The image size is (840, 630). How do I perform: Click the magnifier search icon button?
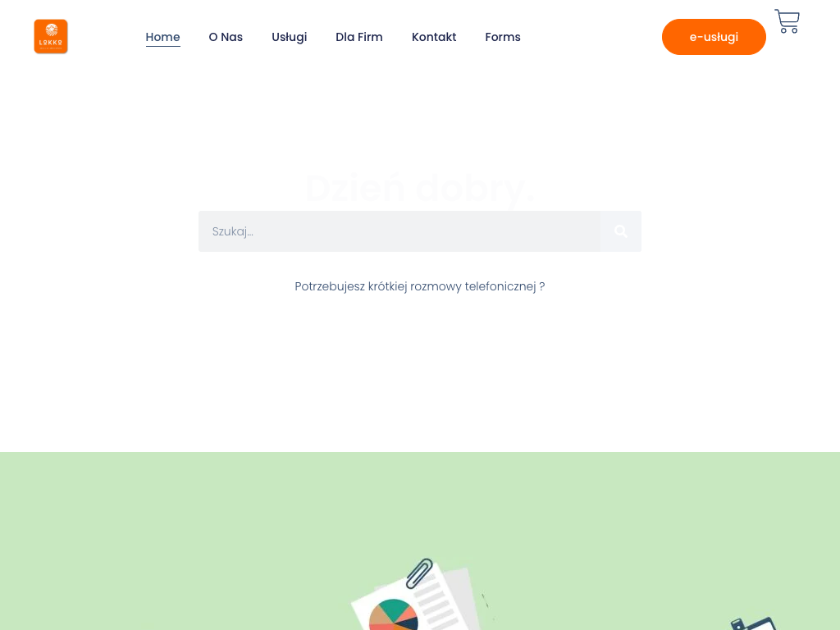click(x=621, y=231)
